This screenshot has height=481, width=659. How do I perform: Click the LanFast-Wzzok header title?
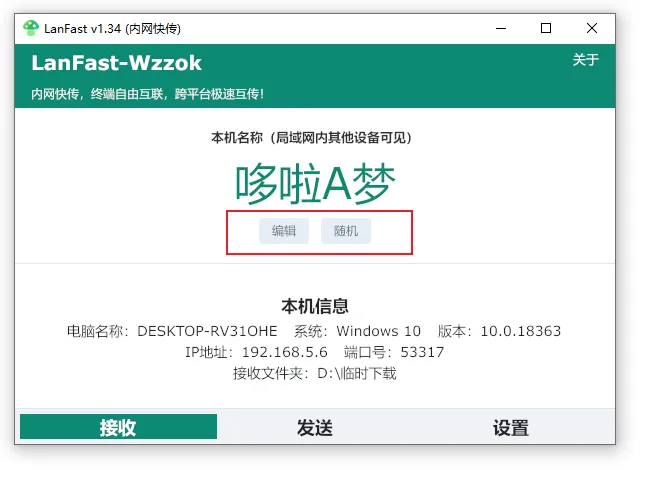(116, 63)
